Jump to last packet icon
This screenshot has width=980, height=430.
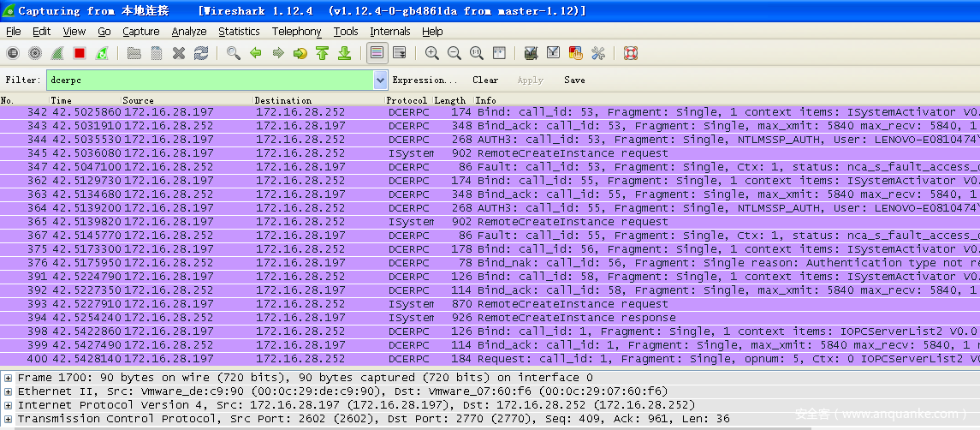(344, 53)
